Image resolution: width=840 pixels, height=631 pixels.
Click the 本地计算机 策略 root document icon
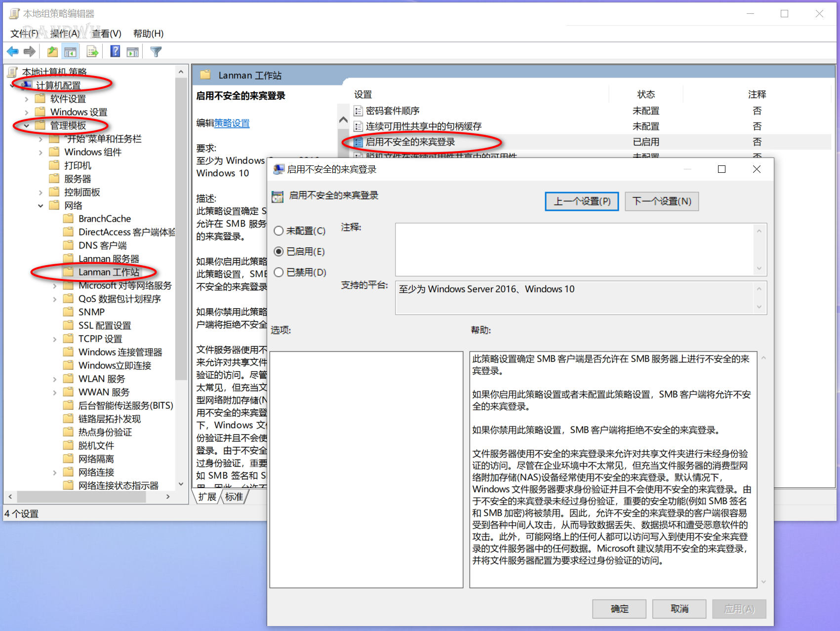click(13, 72)
